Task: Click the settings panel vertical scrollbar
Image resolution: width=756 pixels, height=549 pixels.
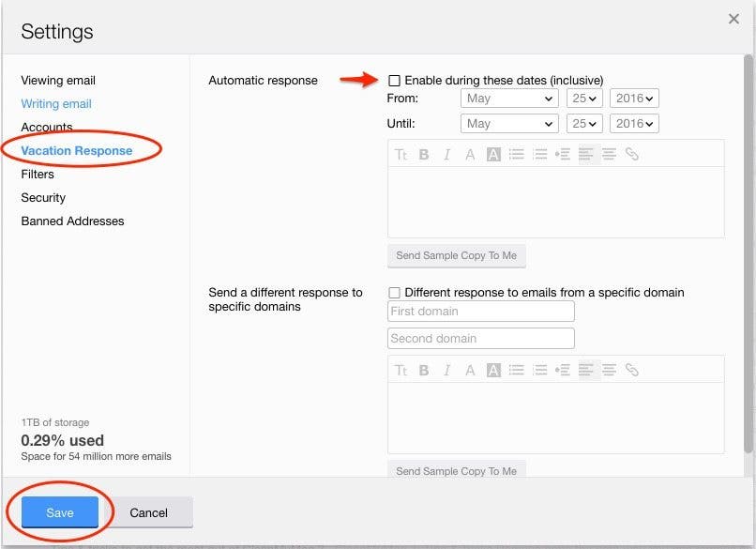Action: (x=748, y=254)
